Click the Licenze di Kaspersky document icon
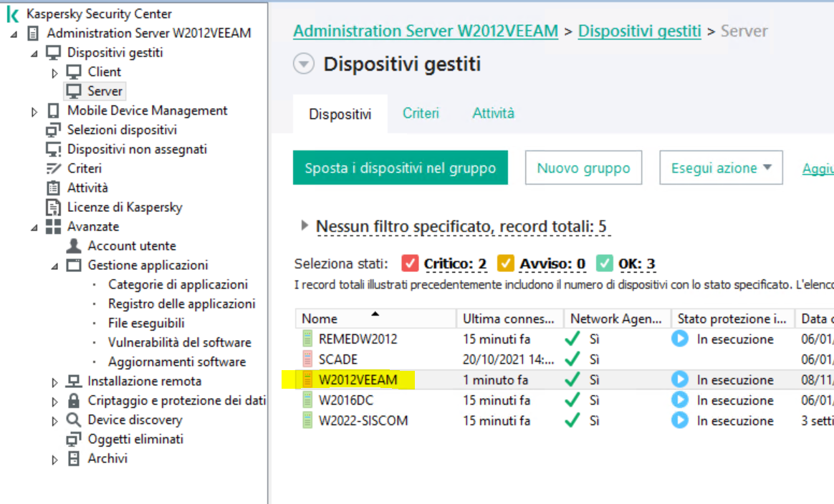The height and width of the screenshot is (504, 834). point(53,208)
